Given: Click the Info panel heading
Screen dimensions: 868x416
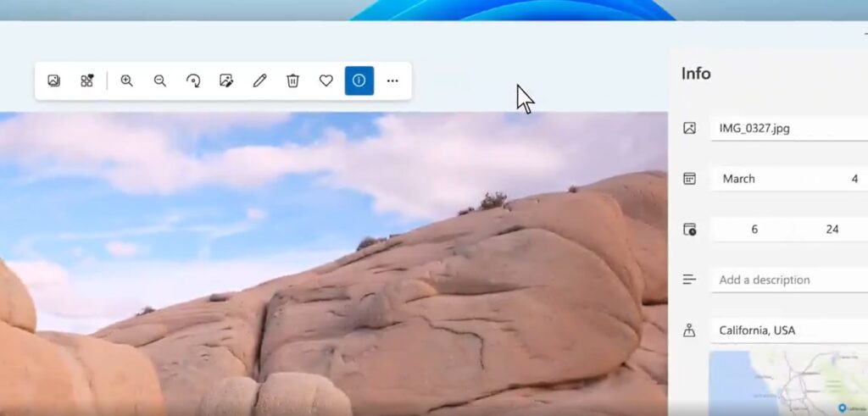Looking at the screenshot, I should [696, 74].
